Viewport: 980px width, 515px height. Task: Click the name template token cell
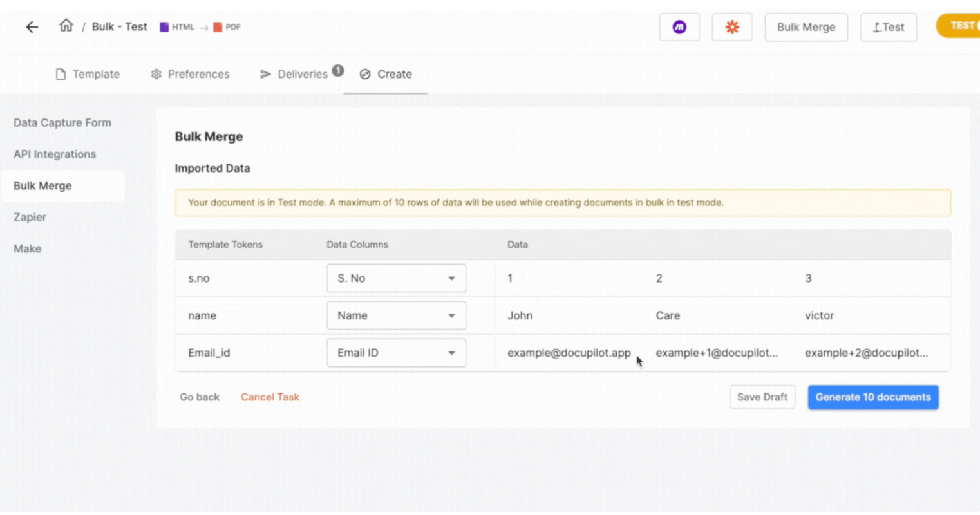click(202, 315)
